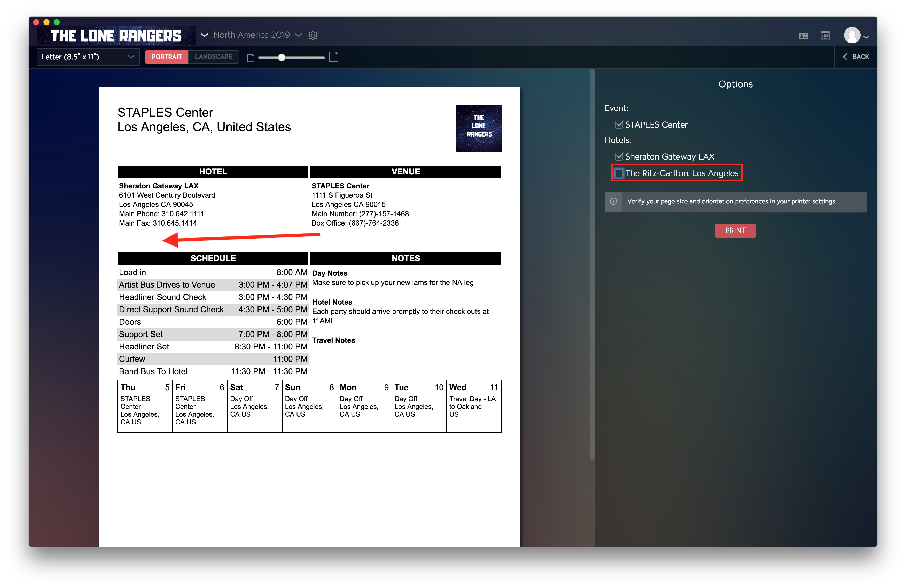Click the lams pickup day note text
Viewport: 906px width, 588px height.
[393, 283]
